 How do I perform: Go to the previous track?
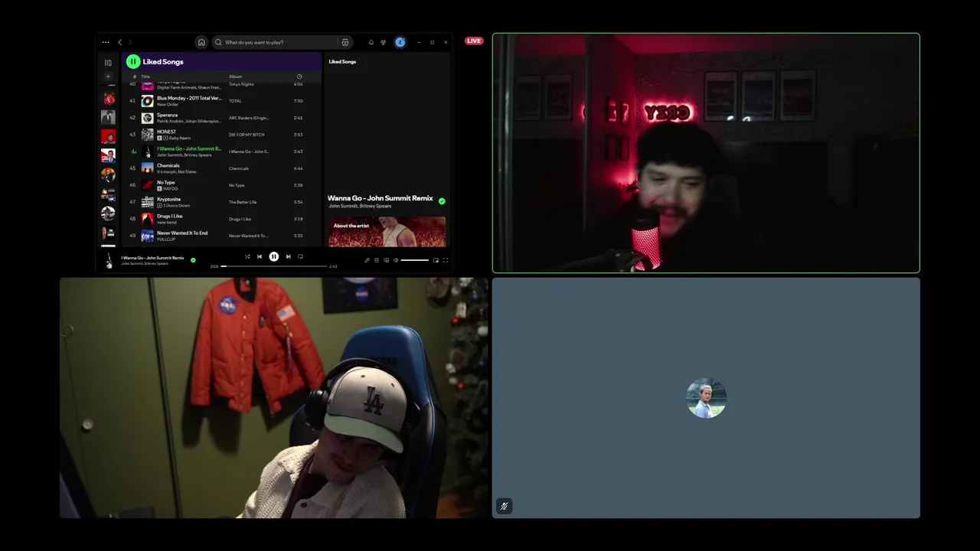(x=260, y=257)
